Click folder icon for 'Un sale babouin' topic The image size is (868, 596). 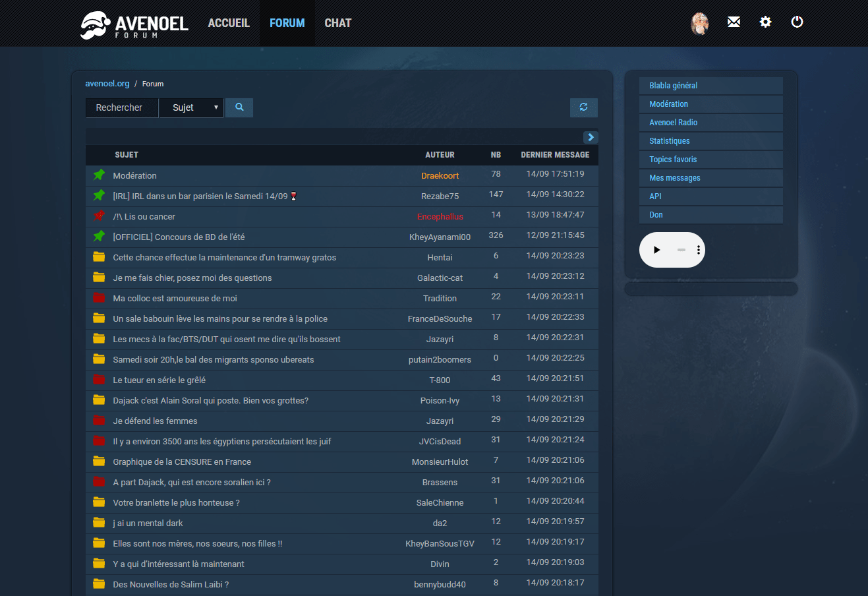pos(99,318)
